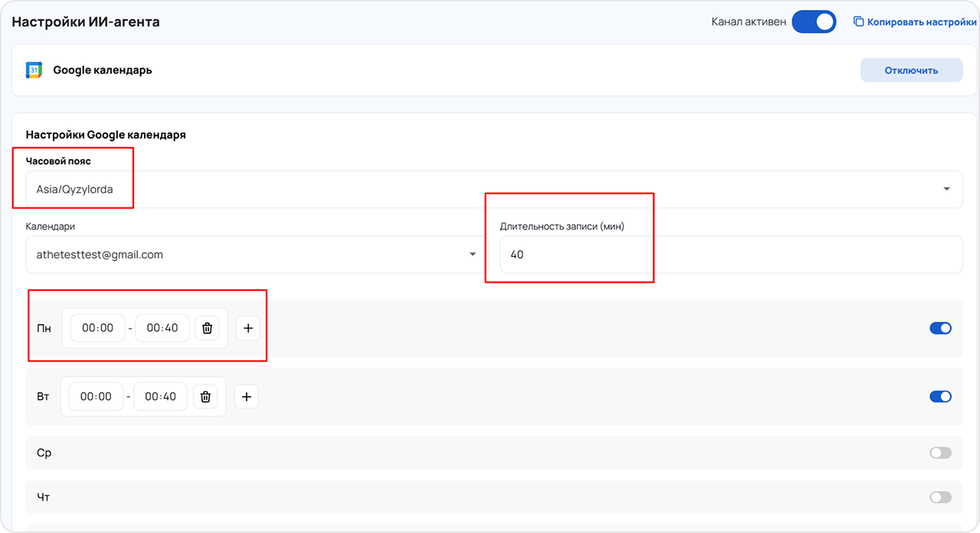Click the Копировать настройки link

tap(921, 22)
